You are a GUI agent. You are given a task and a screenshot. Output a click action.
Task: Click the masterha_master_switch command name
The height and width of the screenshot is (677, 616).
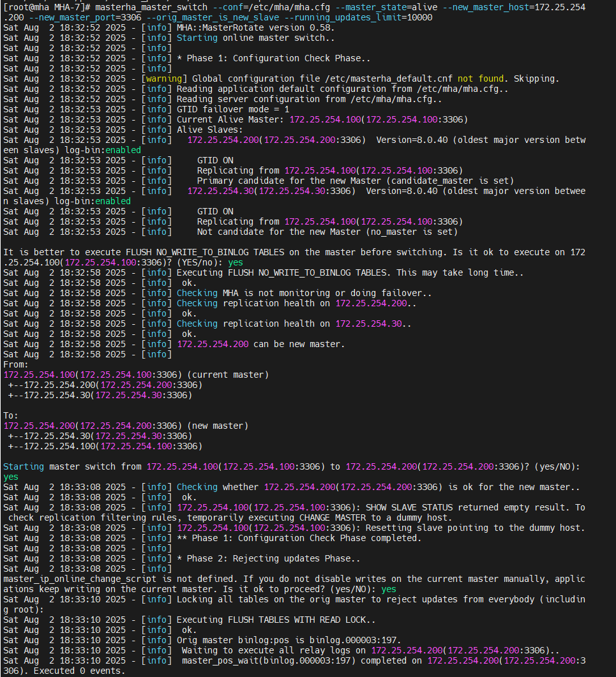pos(151,8)
